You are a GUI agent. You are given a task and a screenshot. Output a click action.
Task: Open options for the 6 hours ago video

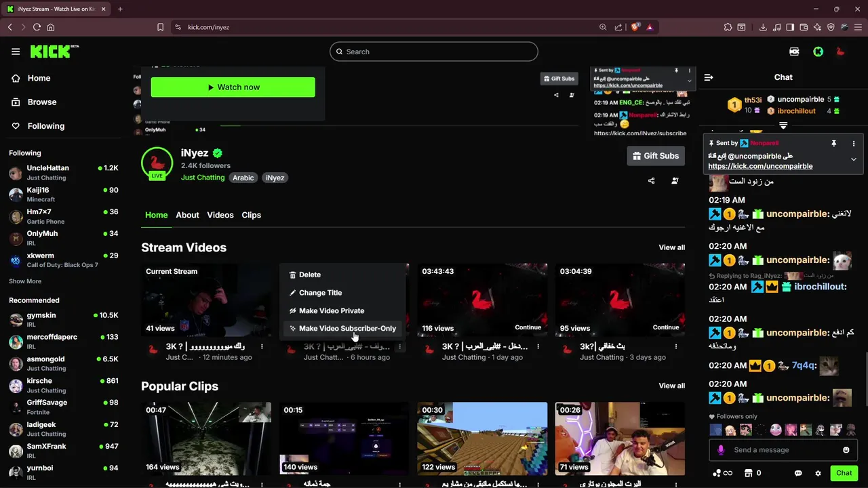tap(400, 346)
